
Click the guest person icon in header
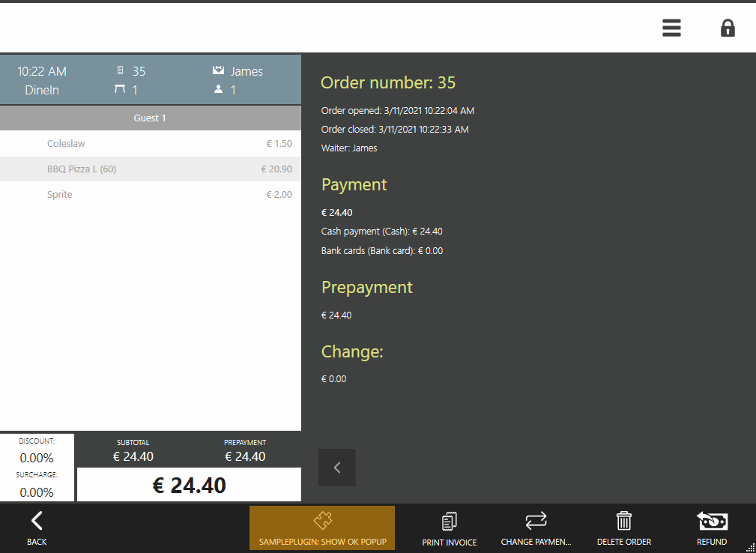coord(217,90)
